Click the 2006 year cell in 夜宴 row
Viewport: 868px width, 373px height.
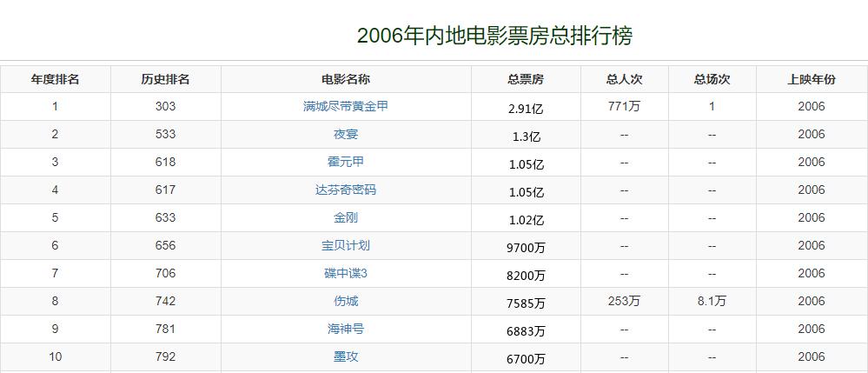tap(812, 134)
